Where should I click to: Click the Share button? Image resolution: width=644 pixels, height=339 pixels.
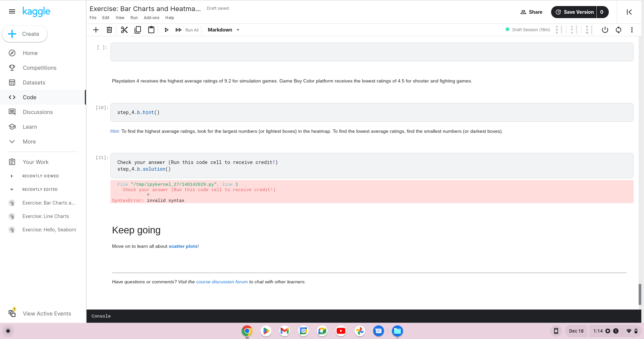coord(531,12)
